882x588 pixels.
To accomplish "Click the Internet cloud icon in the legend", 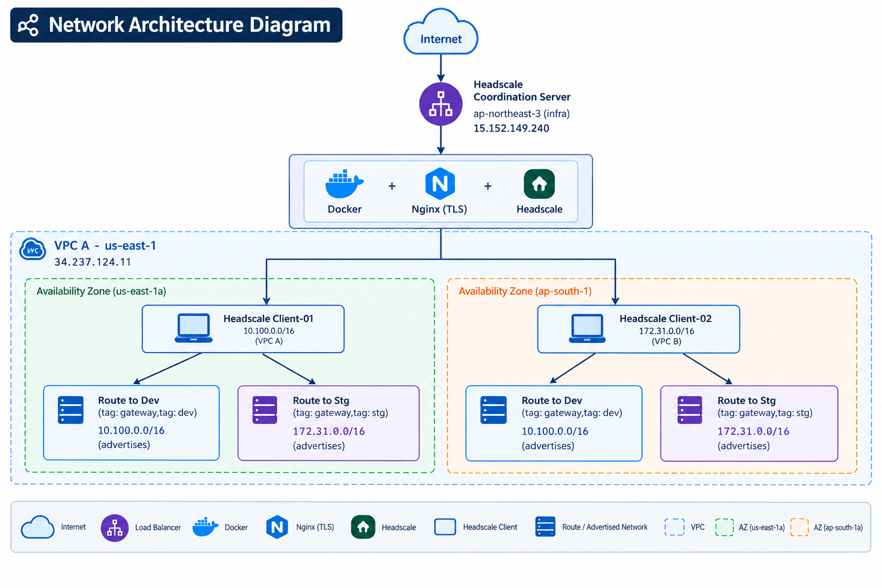I will point(38,527).
